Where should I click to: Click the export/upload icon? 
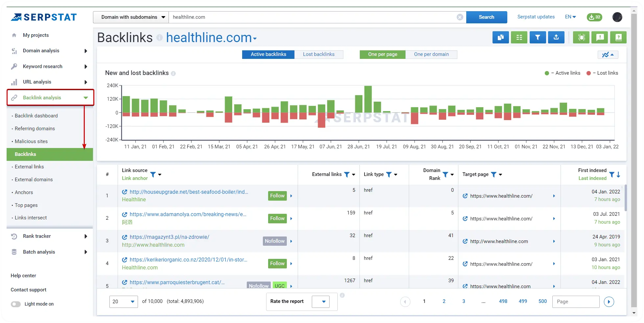tap(556, 37)
